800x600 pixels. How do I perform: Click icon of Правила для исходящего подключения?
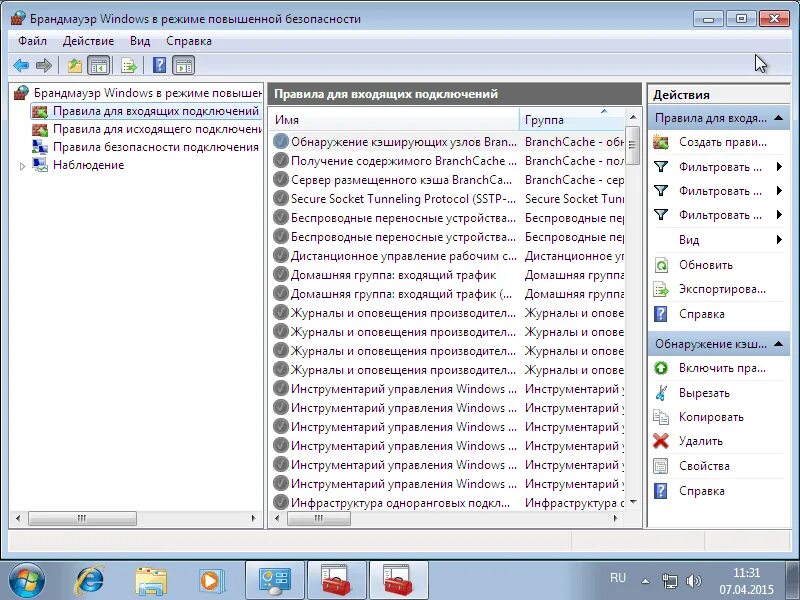tap(40, 130)
